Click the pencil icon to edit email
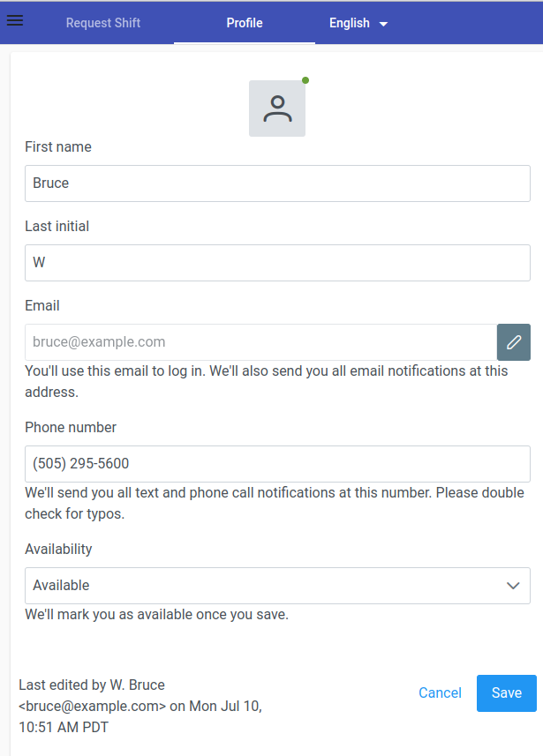This screenshot has height=756, width=543. (x=514, y=342)
